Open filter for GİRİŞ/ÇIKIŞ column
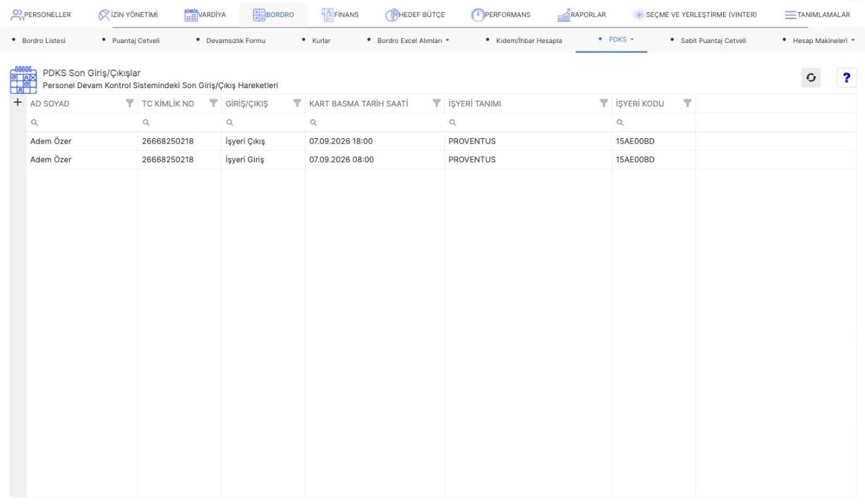 click(x=297, y=104)
